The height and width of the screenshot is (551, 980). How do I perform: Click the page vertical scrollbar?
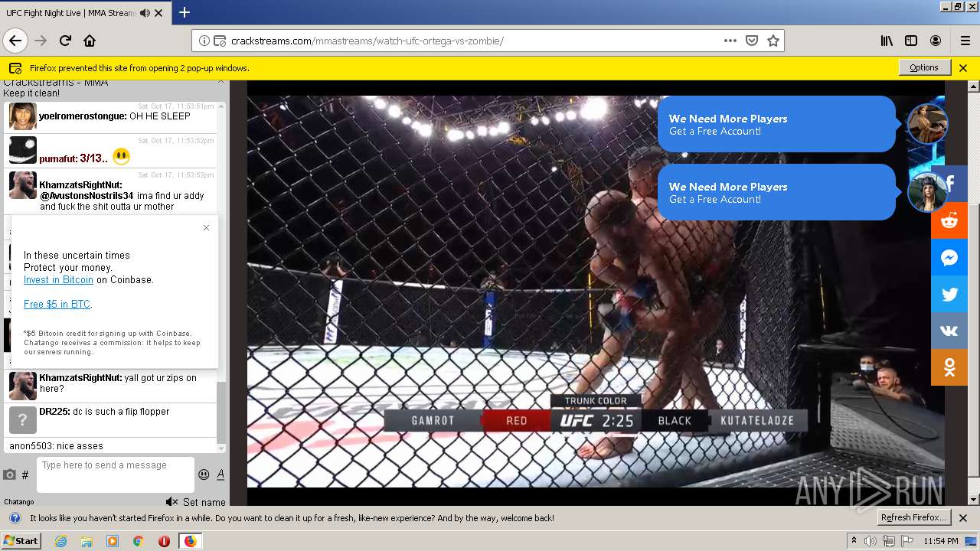(x=974, y=292)
